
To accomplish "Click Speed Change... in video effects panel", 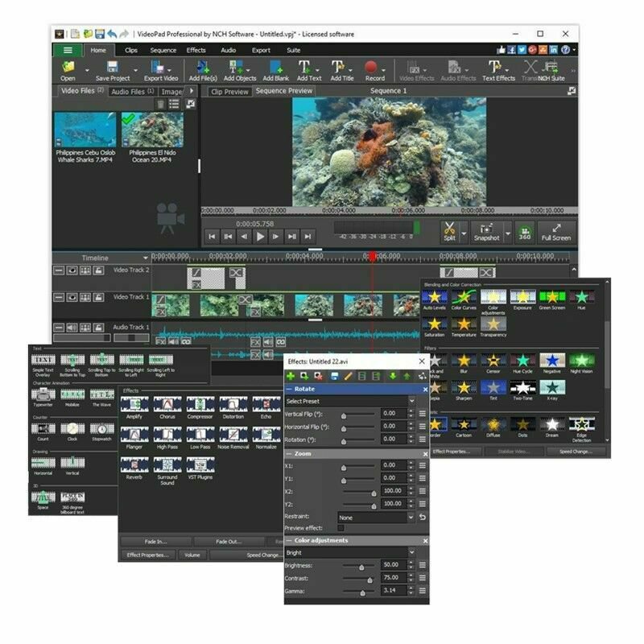I will click(576, 452).
